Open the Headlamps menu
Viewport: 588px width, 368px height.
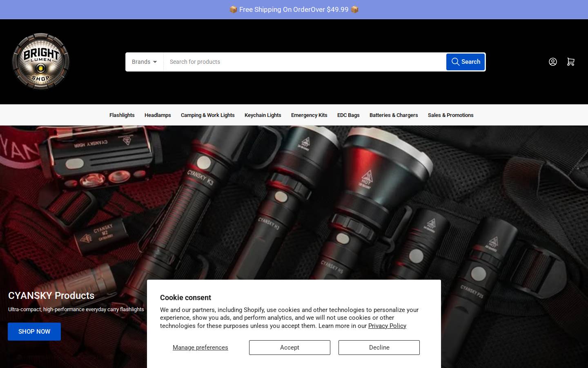(158, 115)
